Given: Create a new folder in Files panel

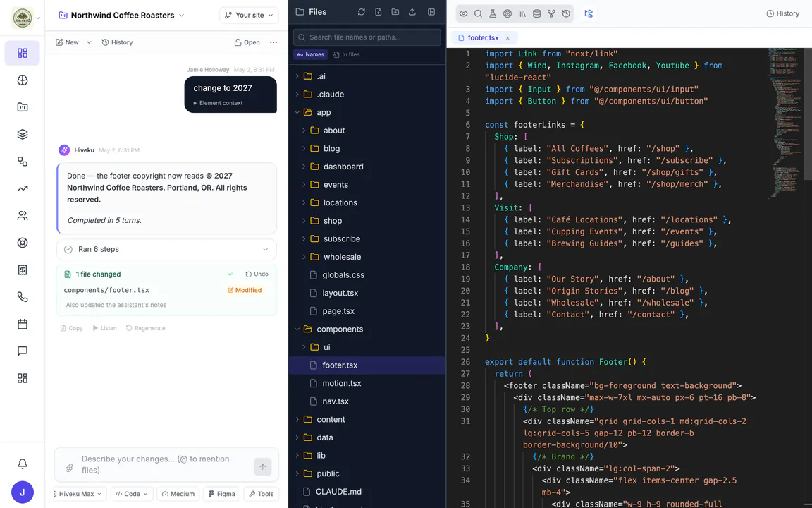Looking at the screenshot, I should click(395, 12).
